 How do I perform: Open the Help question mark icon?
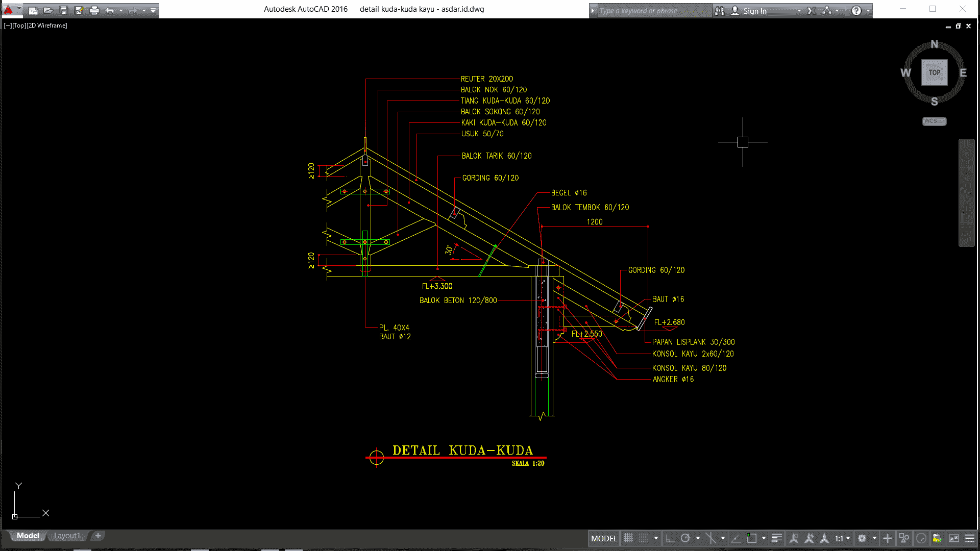(x=856, y=11)
